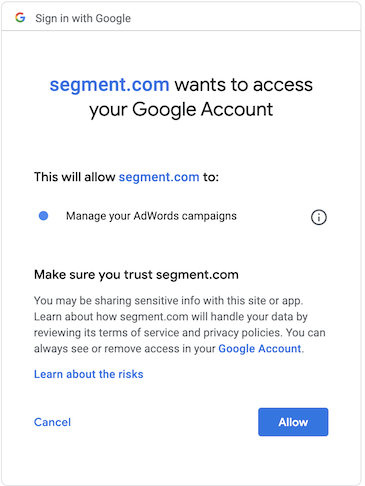Click the "Sign in with Google" header title

(83, 18)
